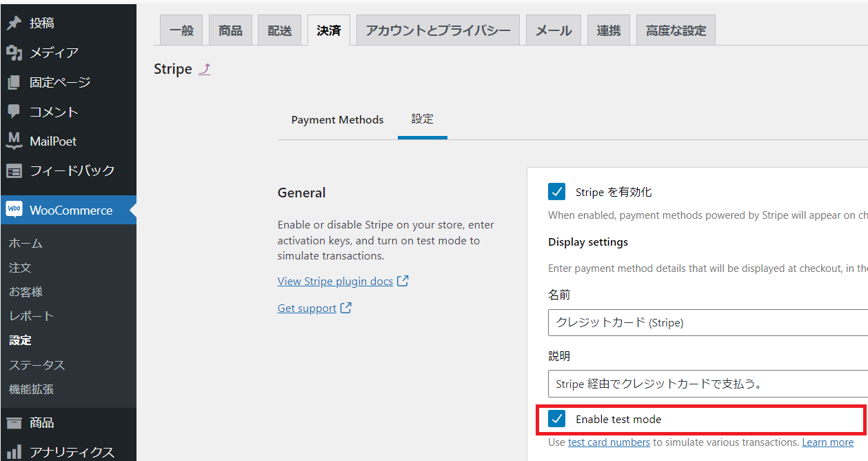Click the 商品 products archive icon
The height and width of the screenshot is (461, 868).
(x=14, y=422)
